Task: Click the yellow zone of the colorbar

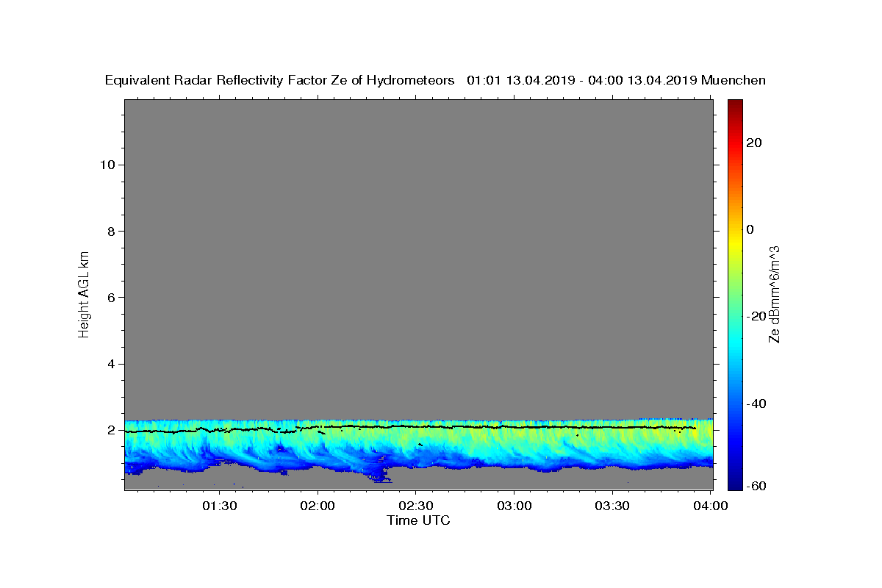Action: click(735, 243)
